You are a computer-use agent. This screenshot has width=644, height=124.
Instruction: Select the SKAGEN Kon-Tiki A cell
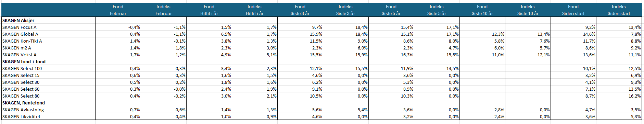[x=48, y=41]
